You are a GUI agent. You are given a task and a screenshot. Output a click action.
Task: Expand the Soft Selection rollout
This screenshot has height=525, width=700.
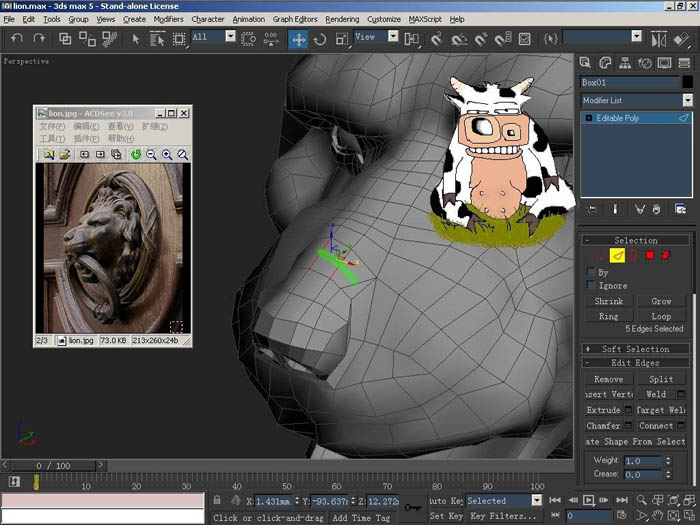coord(635,349)
